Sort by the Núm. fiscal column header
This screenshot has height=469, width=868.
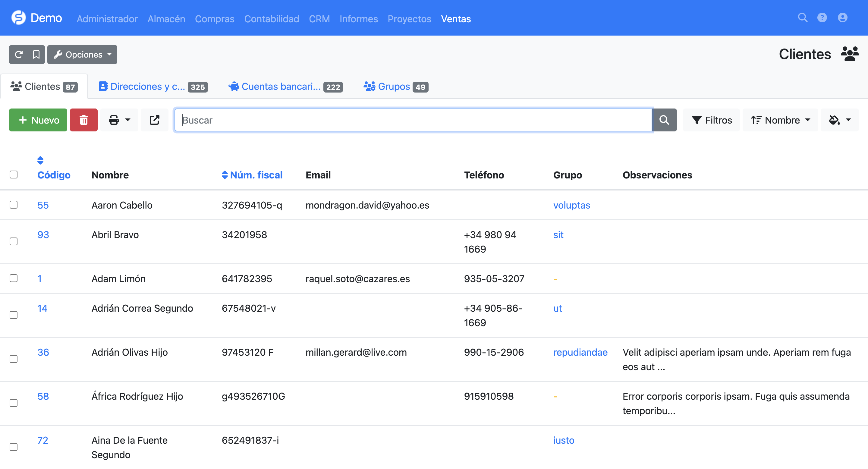tap(256, 175)
